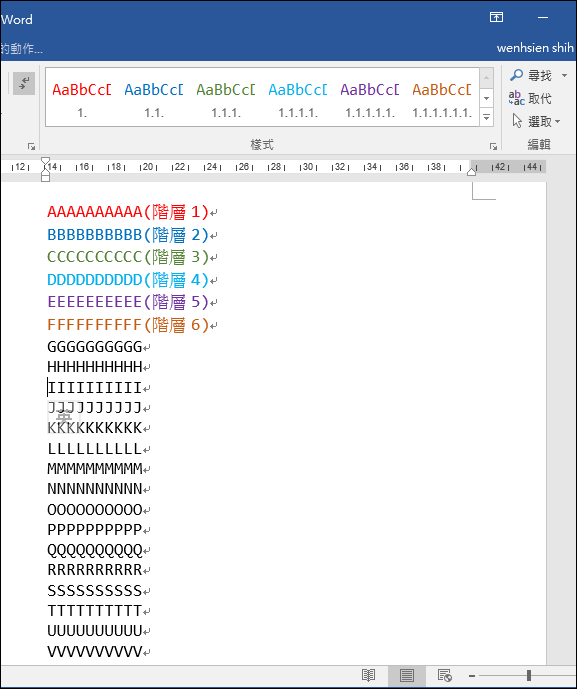Expand the full styles gallery
This screenshot has width=577, height=689.
click(x=486, y=117)
